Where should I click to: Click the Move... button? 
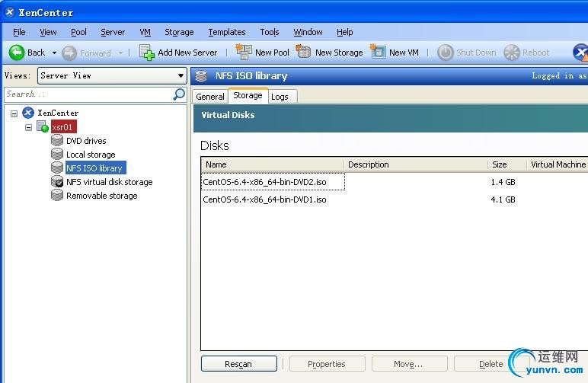coord(409,363)
